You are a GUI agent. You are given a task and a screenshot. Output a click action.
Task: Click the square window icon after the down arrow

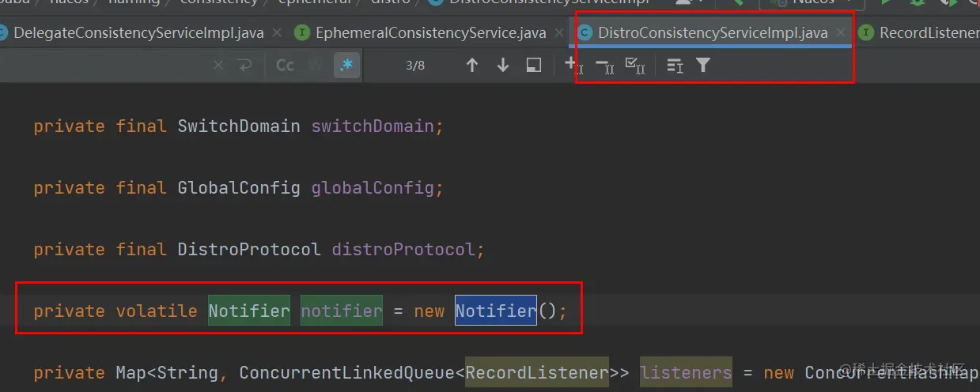534,66
